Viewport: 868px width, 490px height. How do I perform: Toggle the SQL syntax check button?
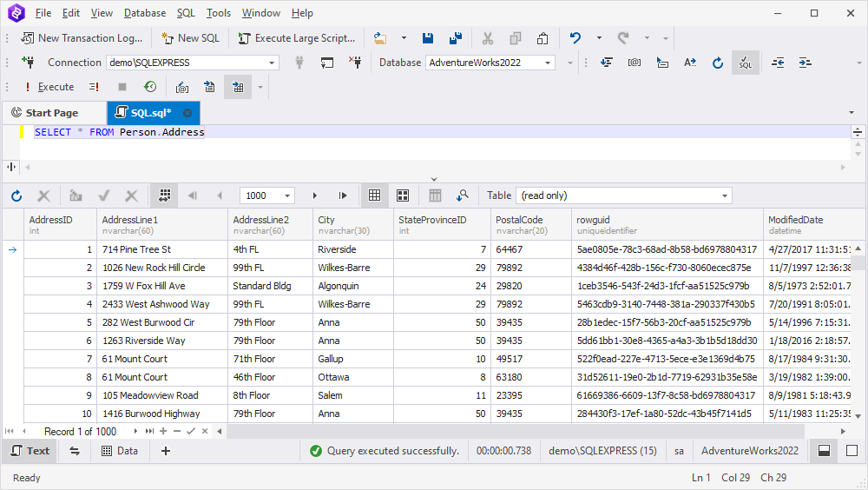[745, 63]
